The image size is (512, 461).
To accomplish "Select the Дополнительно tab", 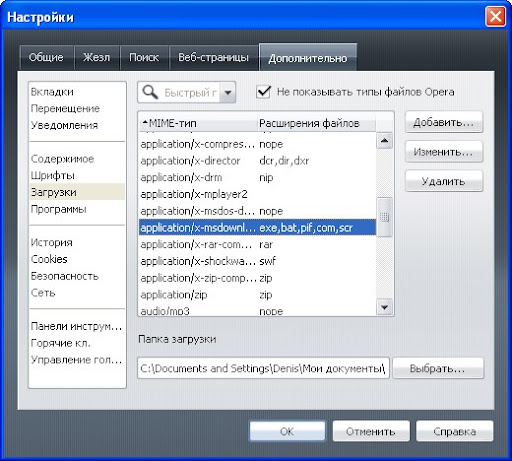I will (308, 58).
